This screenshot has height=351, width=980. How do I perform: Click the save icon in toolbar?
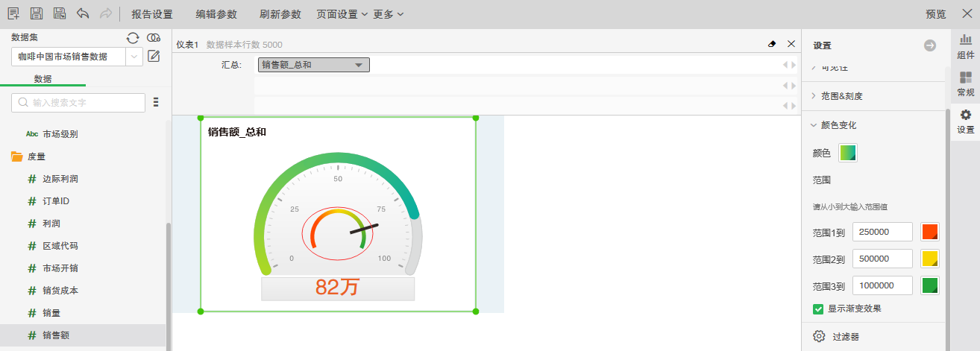36,13
